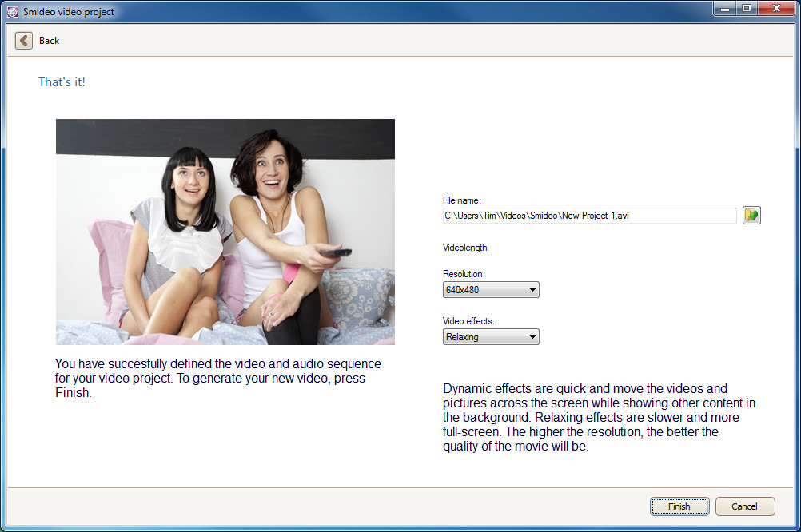Click the Cancel button
This screenshot has width=801, height=532.
pos(745,506)
